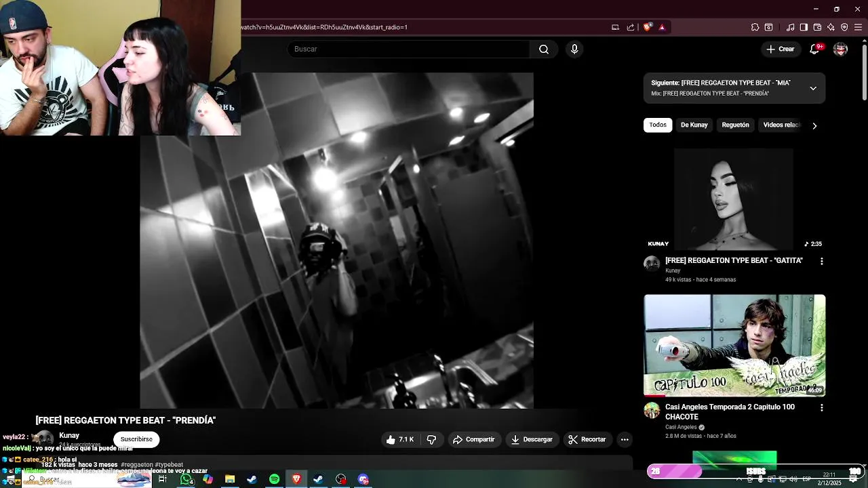Select the Todos filter chip
The width and height of the screenshot is (868, 488).
(x=658, y=125)
